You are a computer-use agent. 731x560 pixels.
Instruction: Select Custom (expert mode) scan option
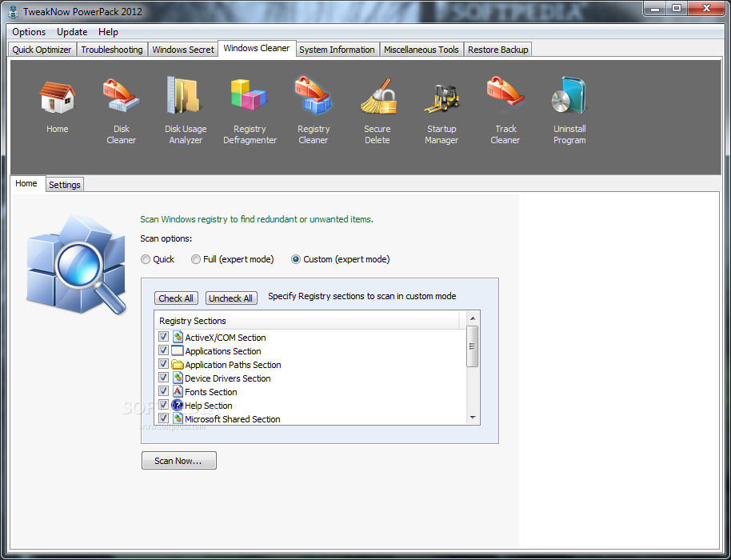341,259
